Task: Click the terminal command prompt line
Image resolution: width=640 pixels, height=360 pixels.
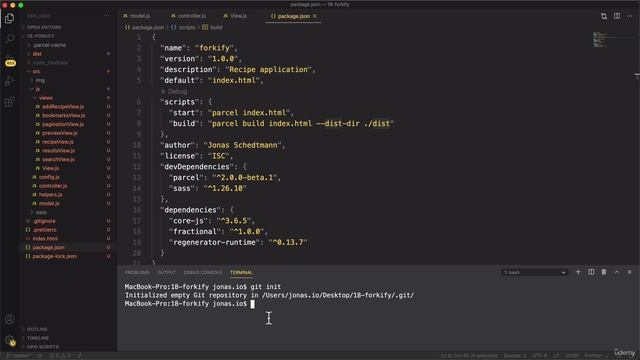Action: [x=190, y=304]
